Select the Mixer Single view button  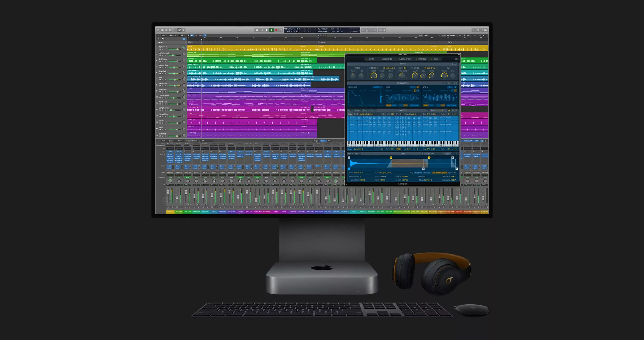pyautogui.click(x=316, y=141)
